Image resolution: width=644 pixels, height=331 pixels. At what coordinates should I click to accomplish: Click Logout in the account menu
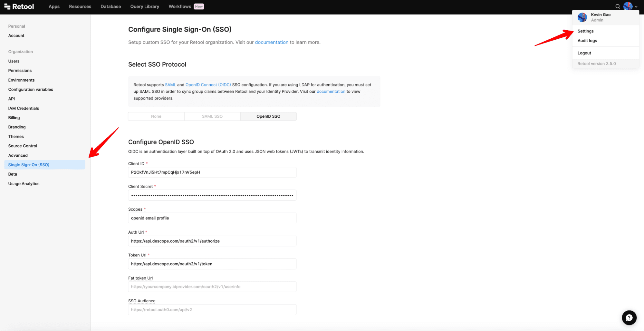point(584,53)
